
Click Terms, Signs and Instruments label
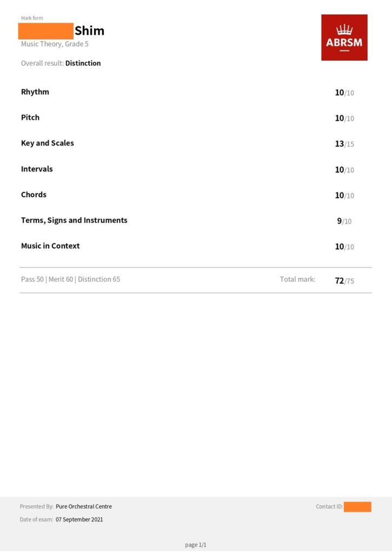[74, 220]
